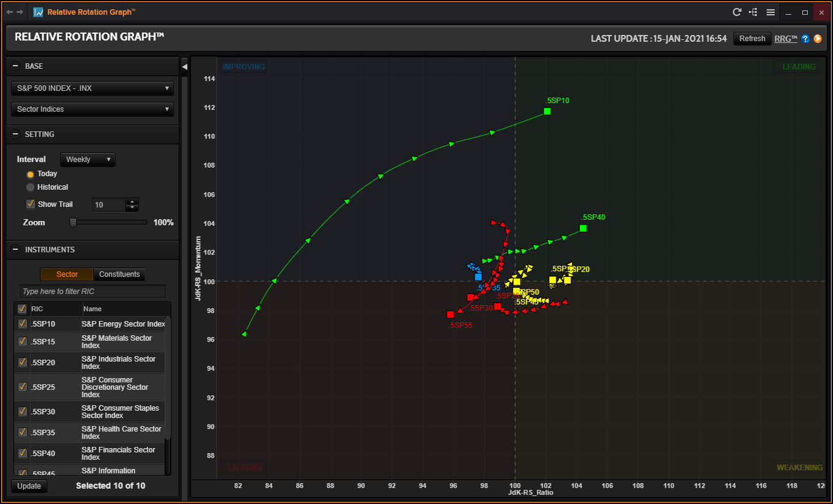Click the Refresh button

[752, 39]
